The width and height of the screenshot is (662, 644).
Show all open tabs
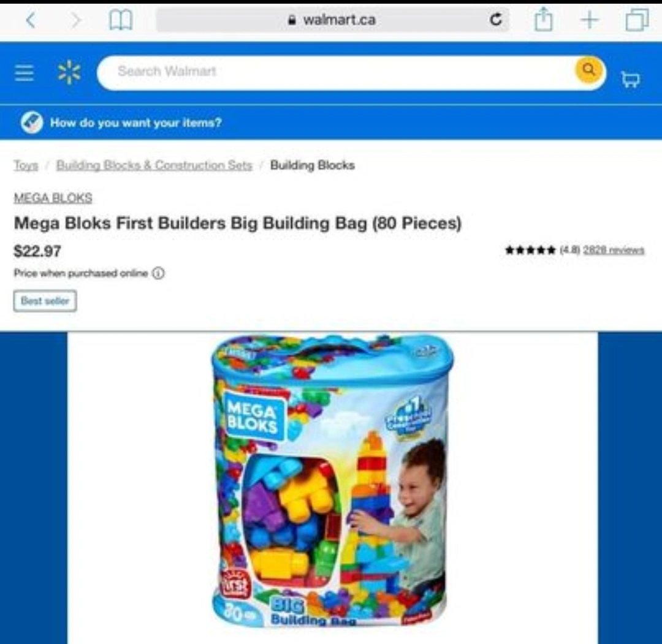[637, 20]
